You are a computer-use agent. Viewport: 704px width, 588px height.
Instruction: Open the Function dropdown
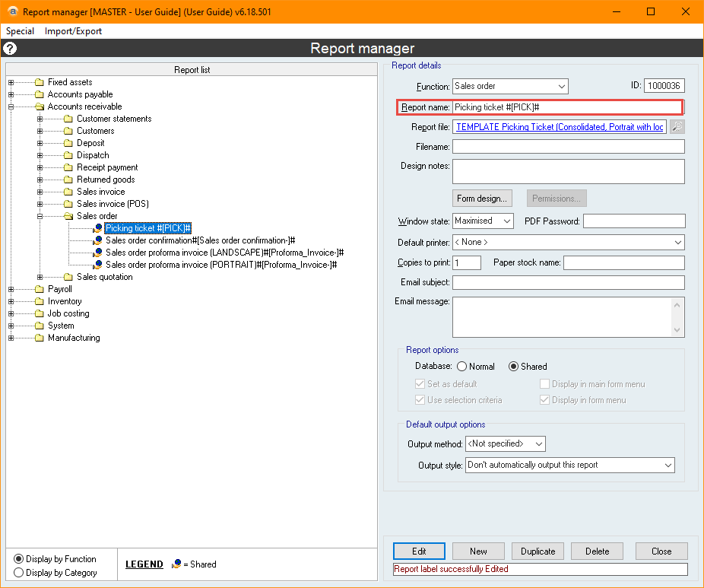[x=510, y=87]
